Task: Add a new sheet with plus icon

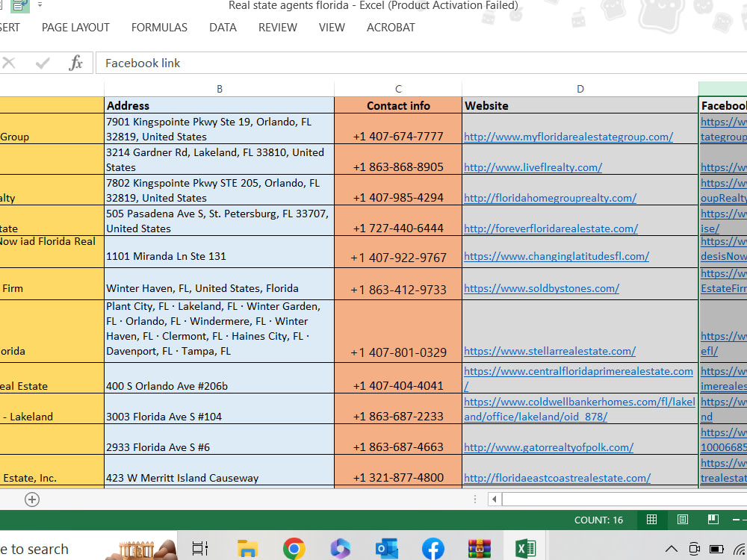Action: [32, 500]
